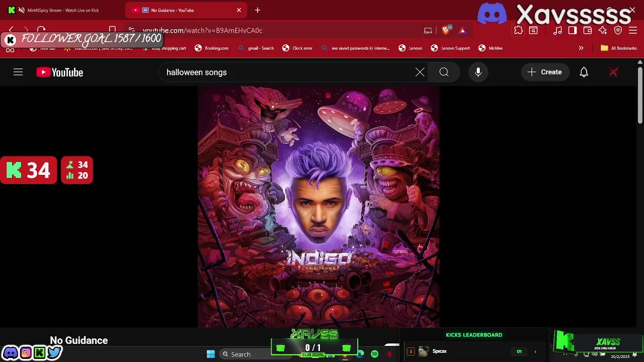Open a new browser tab
Image resolution: width=644 pixels, height=362 pixels.
point(258,10)
